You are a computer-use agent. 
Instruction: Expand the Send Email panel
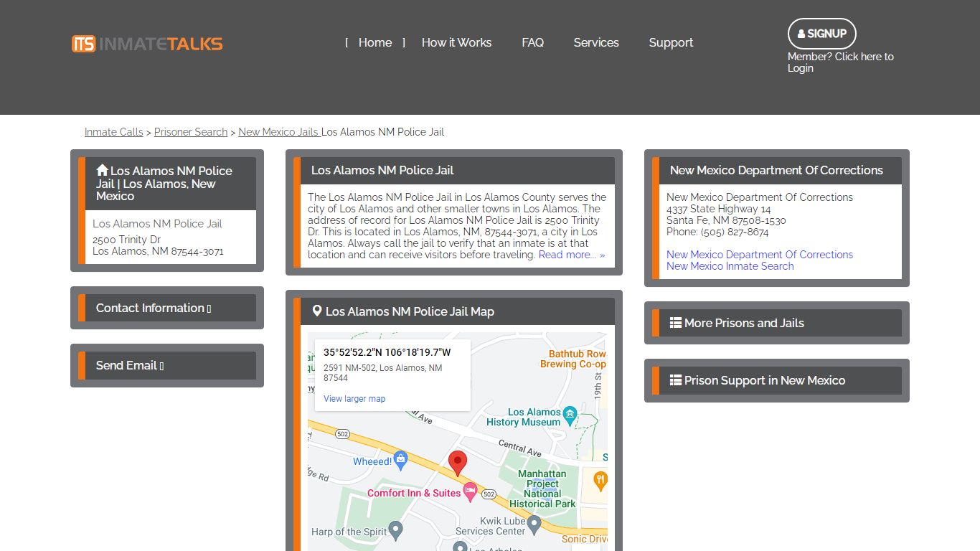point(167,365)
